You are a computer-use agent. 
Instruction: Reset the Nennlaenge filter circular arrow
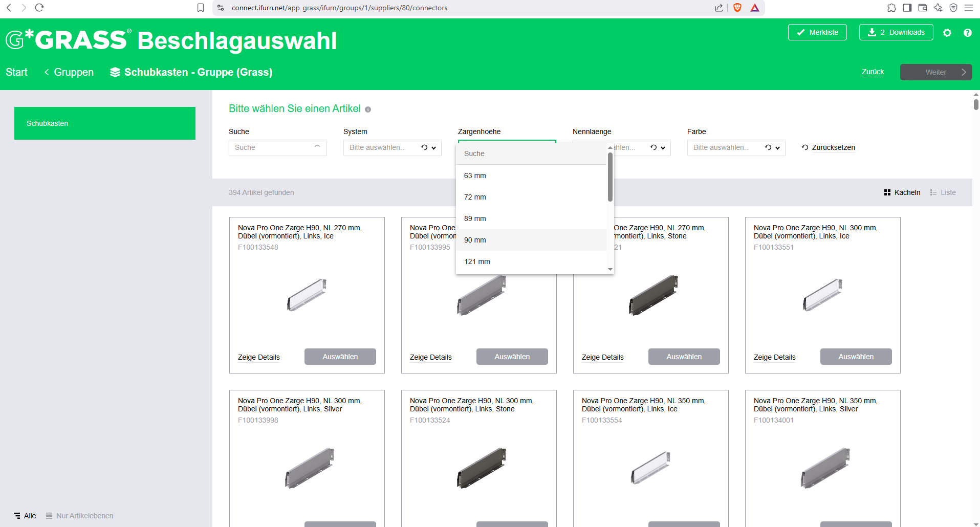point(654,147)
